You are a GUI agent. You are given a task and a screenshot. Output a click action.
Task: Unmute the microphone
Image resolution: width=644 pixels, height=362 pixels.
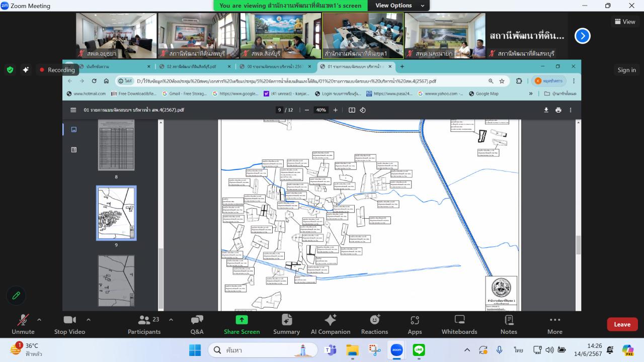(23, 324)
